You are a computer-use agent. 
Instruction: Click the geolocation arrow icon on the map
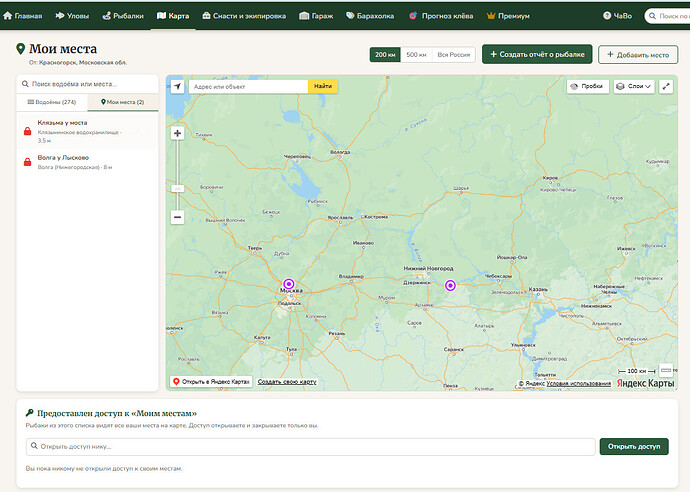coord(177,86)
